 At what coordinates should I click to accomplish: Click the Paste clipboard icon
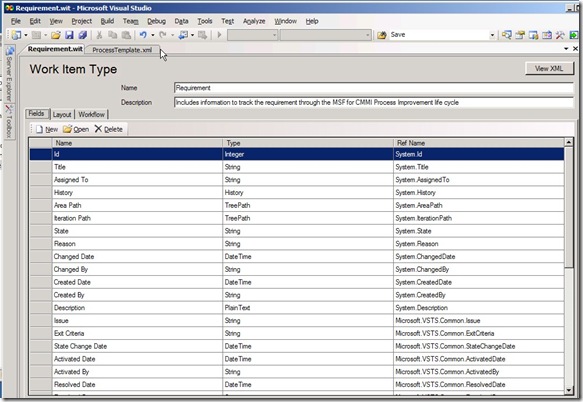point(126,35)
